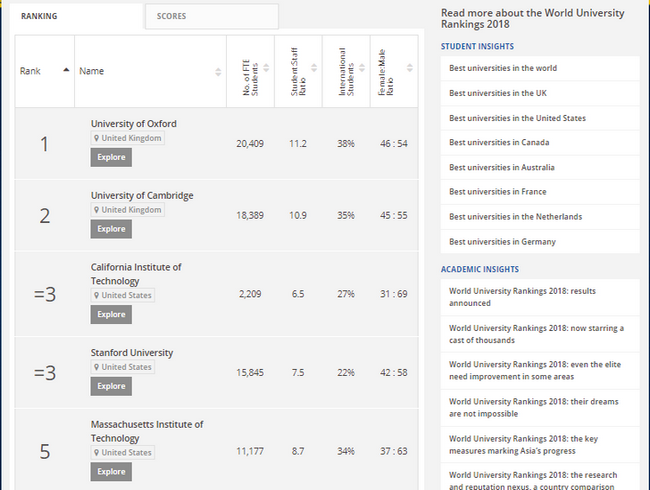Click the sort arrows beside Name header
Image resolution: width=650 pixels, height=490 pixels.
tap(218, 72)
